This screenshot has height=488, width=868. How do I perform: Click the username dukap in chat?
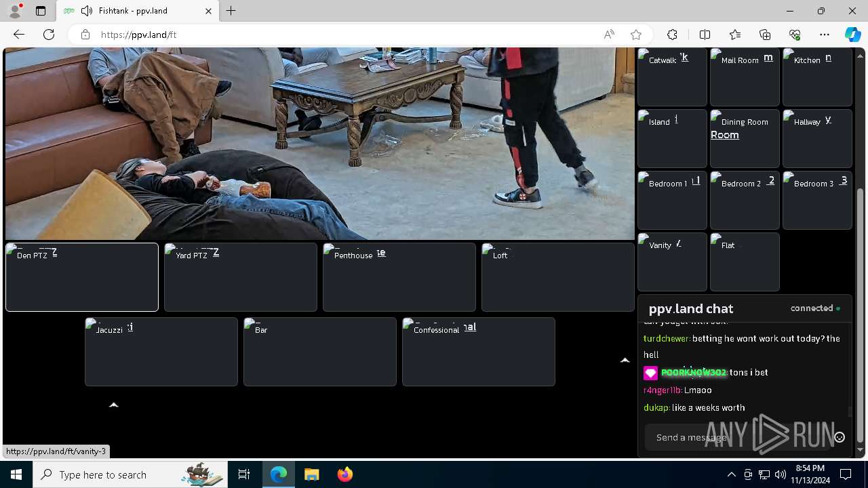[656, 407]
